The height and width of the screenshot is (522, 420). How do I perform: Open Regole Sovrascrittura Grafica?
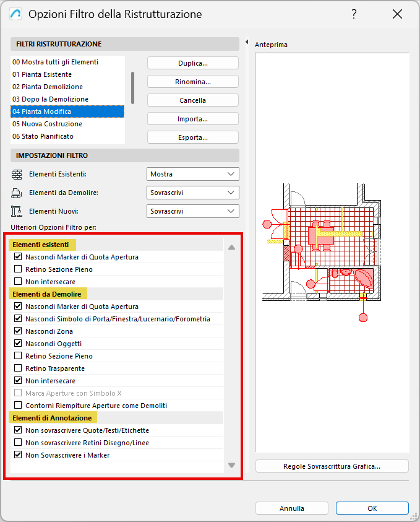click(x=332, y=466)
